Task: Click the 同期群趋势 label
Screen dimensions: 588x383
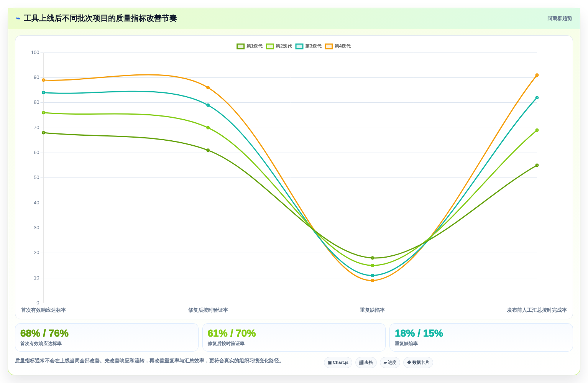Action: [x=560, y=18]
